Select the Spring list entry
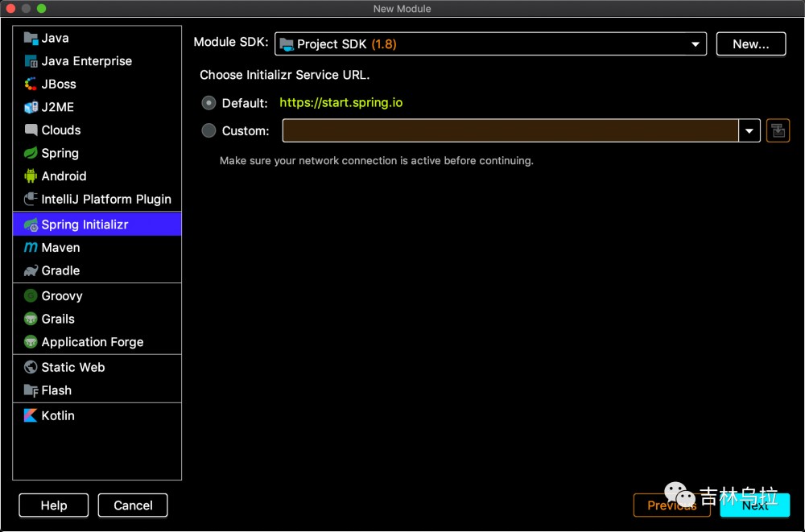 click(97, 153)
